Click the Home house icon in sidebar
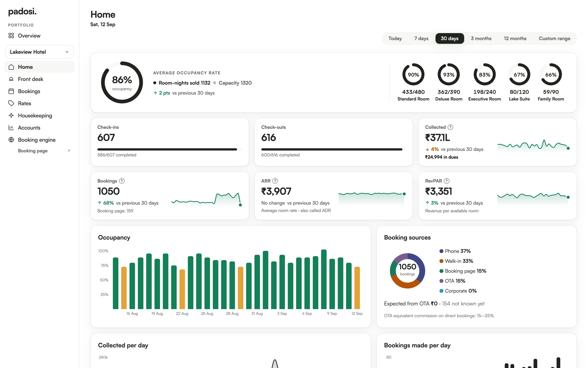The width and height of the screenshot is (588, 368). tap(11, 67)
